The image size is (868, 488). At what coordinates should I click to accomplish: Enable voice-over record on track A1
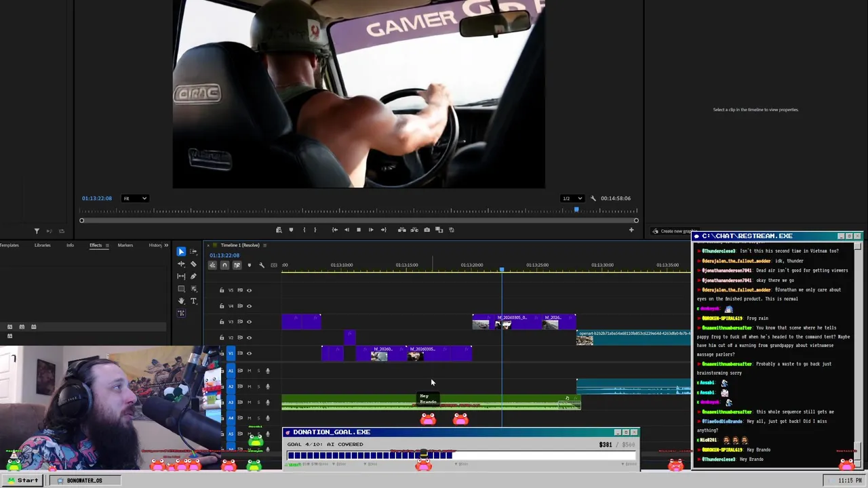coord(267,371)
